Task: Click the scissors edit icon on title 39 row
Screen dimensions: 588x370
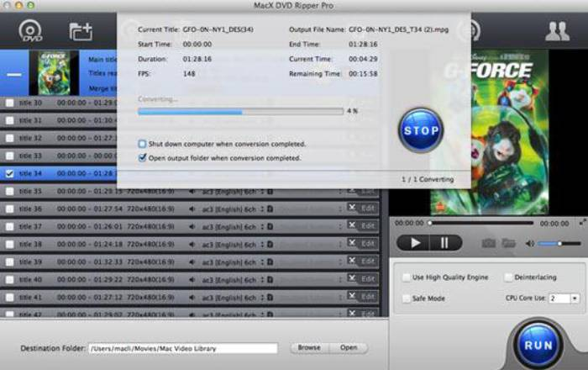Action: tap(352, 260)
